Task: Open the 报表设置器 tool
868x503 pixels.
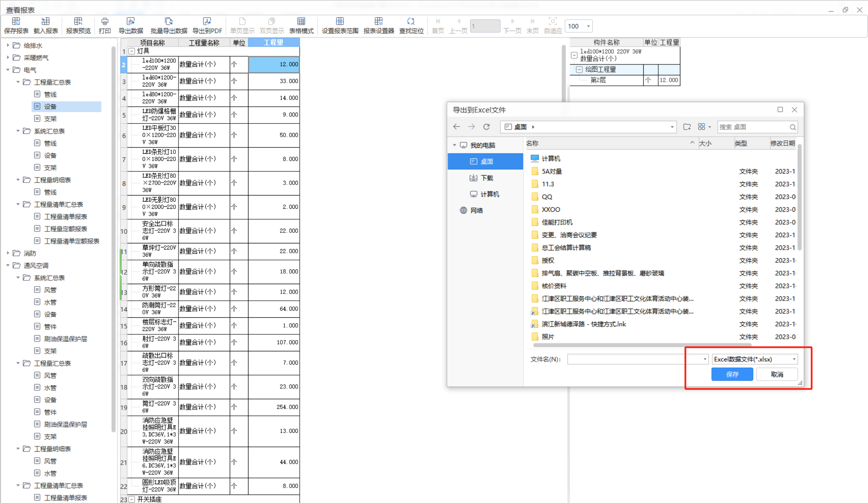Action: 378,25
